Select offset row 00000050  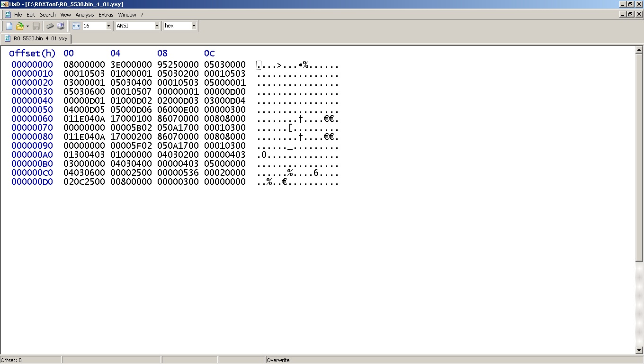pos(32,109)
